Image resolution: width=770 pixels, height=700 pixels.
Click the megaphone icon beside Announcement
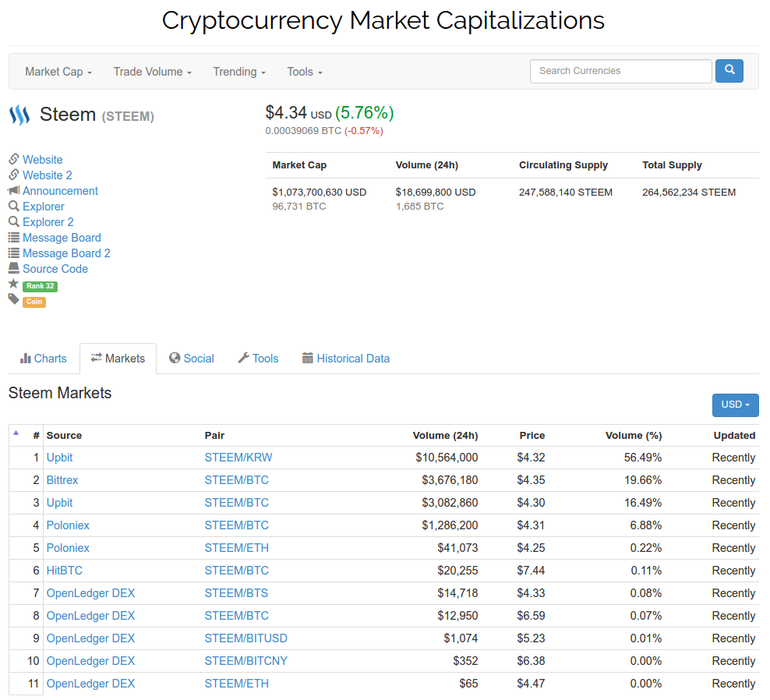pos(14,190)
